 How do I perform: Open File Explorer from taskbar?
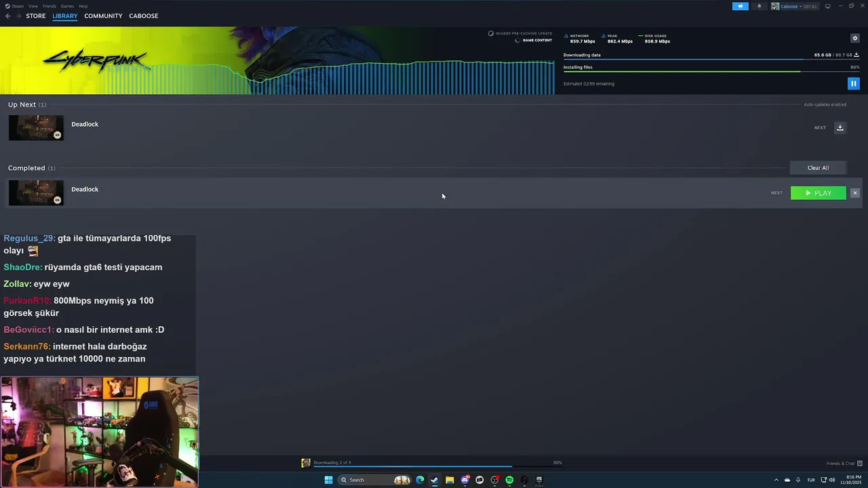[x=450, y=480]
